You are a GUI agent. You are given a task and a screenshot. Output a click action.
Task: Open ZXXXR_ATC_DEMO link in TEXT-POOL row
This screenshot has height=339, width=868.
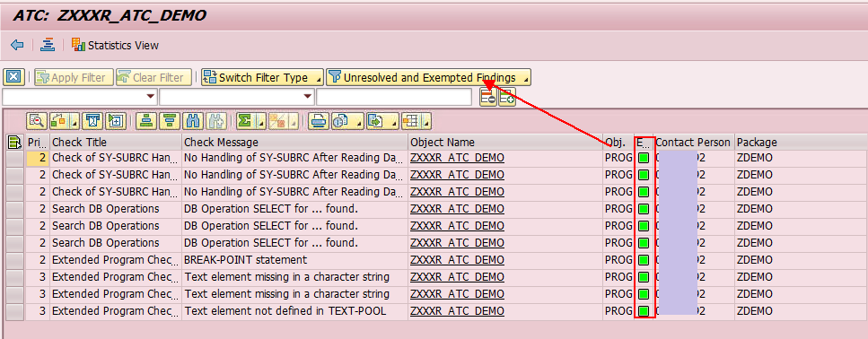point(457,311)
